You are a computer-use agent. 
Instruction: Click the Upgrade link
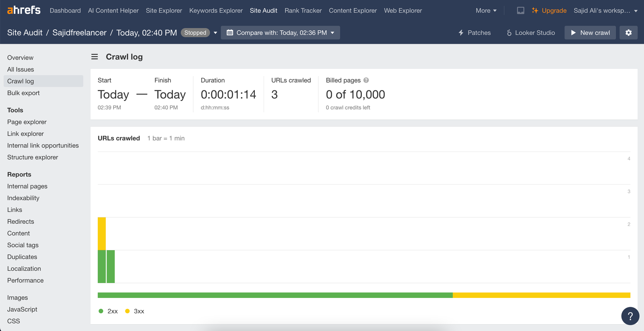[549, 10]
